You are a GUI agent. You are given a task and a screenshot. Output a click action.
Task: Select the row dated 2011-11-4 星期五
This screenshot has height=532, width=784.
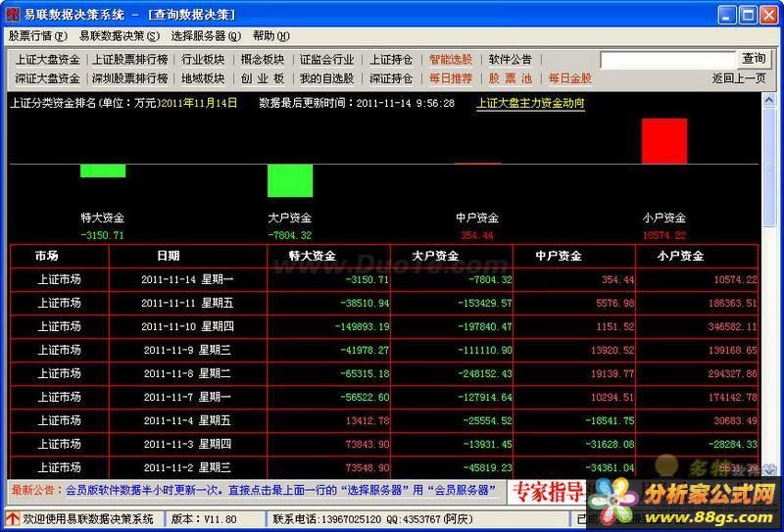383,420
